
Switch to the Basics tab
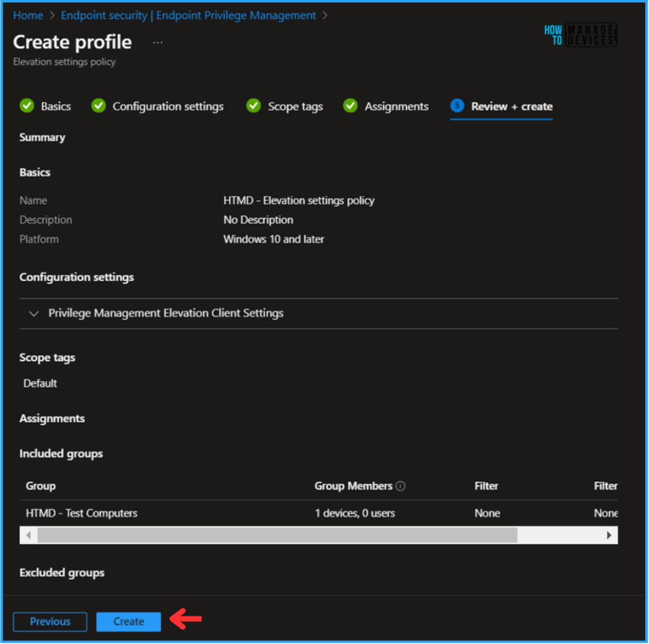point(56,106)
